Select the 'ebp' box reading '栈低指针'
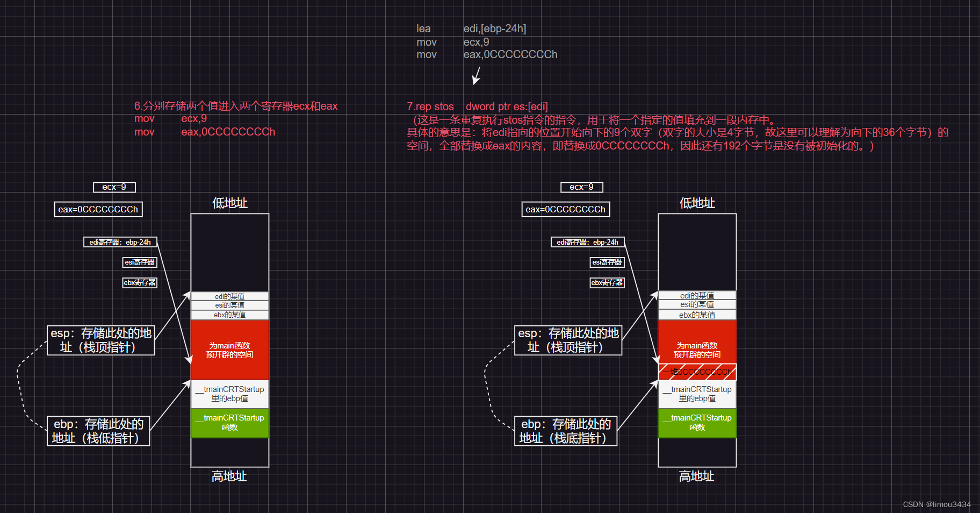Screen dimensions: 980x513 [98, 431]
